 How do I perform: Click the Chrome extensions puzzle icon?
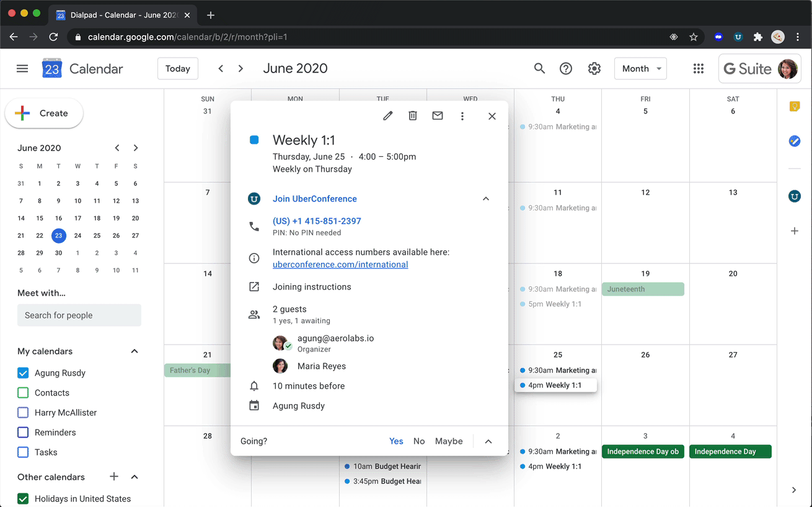point(758,37)
